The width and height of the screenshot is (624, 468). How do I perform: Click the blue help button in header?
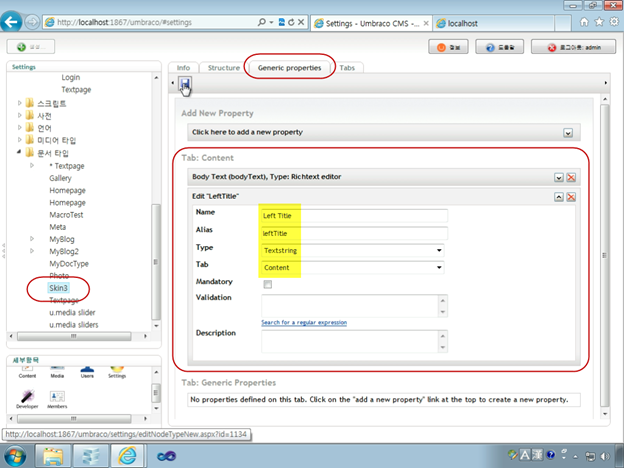(x=499, y=47)
